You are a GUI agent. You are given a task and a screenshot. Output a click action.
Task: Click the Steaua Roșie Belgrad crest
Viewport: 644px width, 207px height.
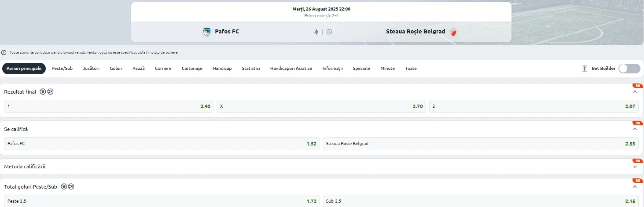pos(453,32)
